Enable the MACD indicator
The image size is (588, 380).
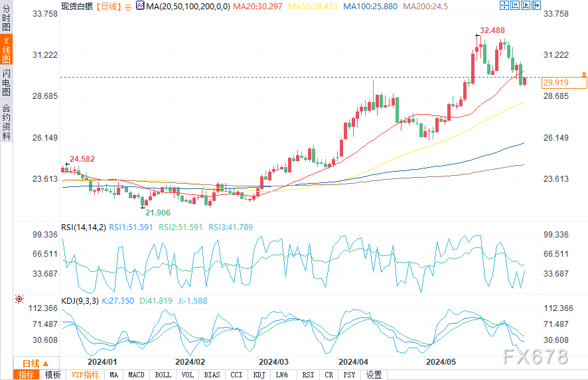[136, 375]
